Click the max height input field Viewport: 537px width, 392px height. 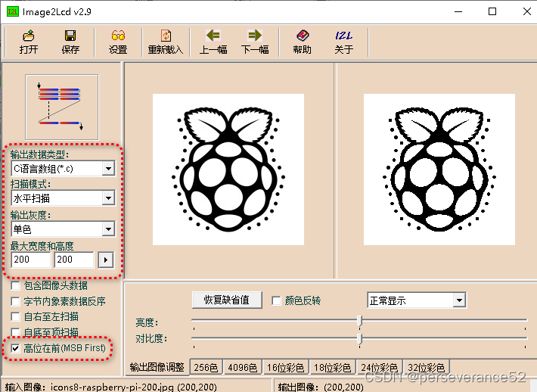74,260
